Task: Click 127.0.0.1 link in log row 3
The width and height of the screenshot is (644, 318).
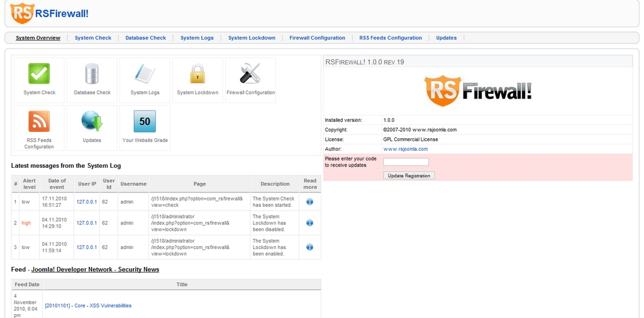Action: (87, 248)
